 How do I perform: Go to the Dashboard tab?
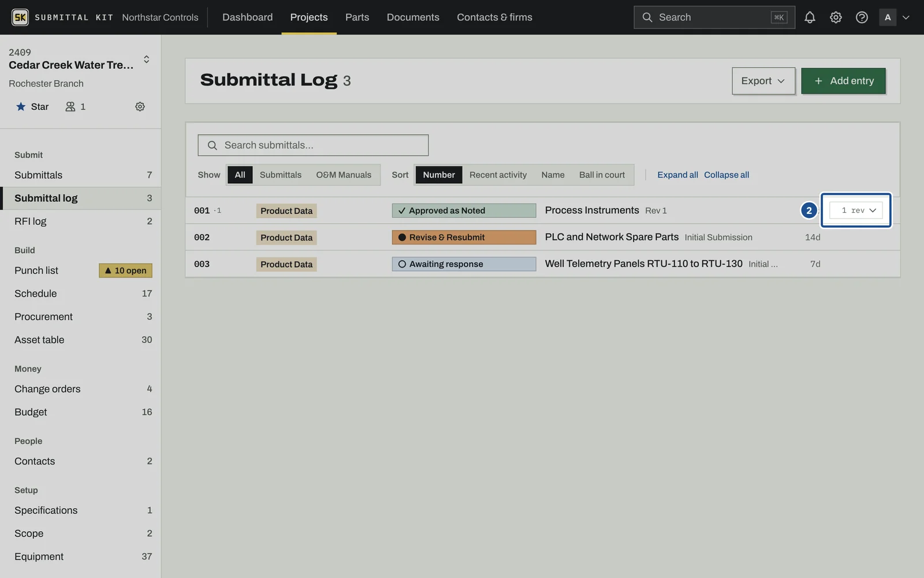coord(247,17)
